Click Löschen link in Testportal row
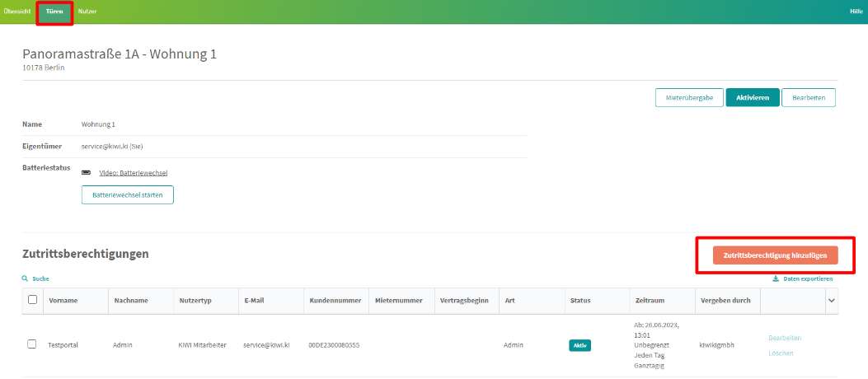 (x=781, y=353)
